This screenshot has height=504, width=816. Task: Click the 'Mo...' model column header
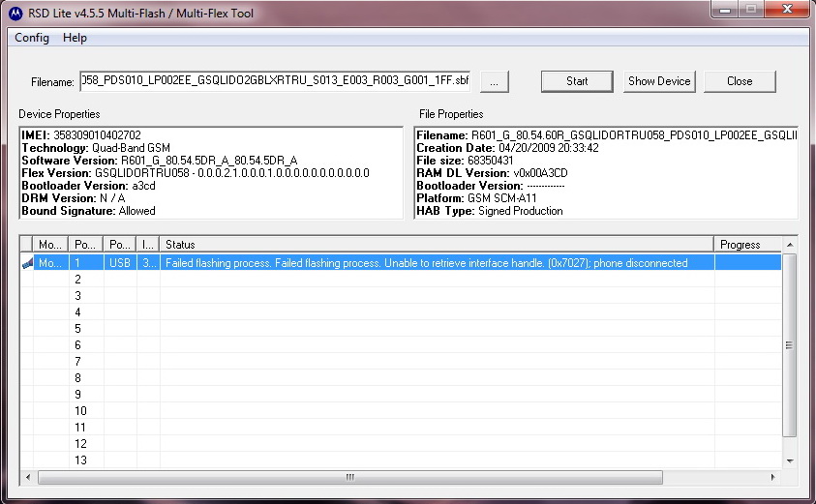click(50, 244)
